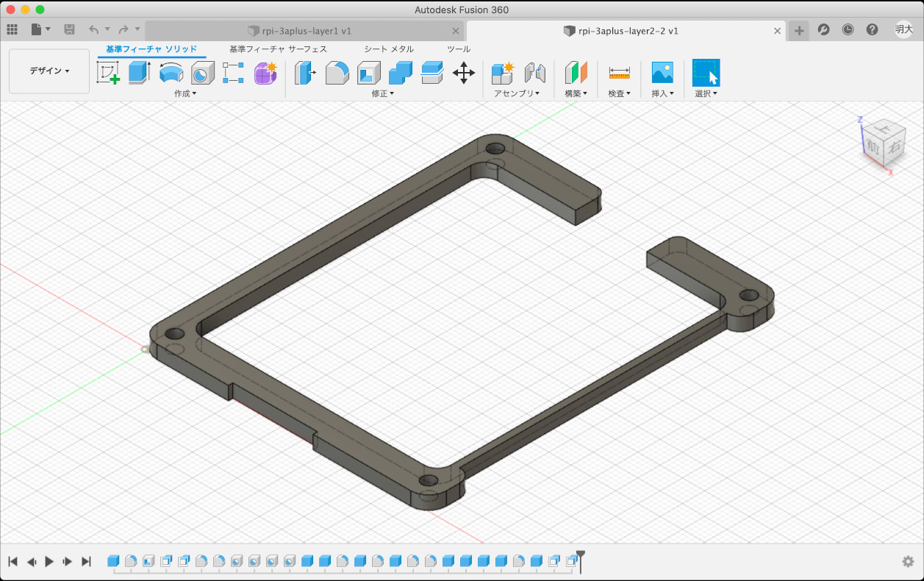924x581 pixels.
Task: Open the Help question mark icon
Action: (x=873, y=29)
